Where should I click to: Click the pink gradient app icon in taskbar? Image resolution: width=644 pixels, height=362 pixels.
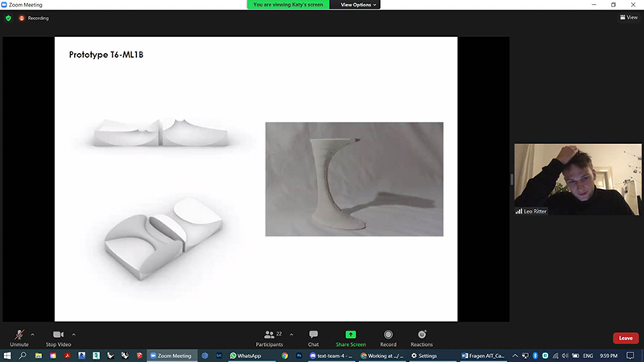click(53, 356)
